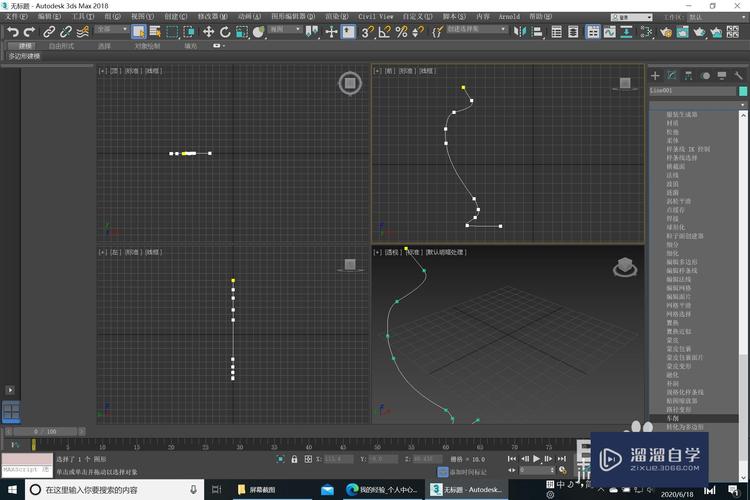Open the selection filter dropdown
Image resolution: width=750 pixels, height=500 pixels.
pyautogui.click(x=111, y=29)
